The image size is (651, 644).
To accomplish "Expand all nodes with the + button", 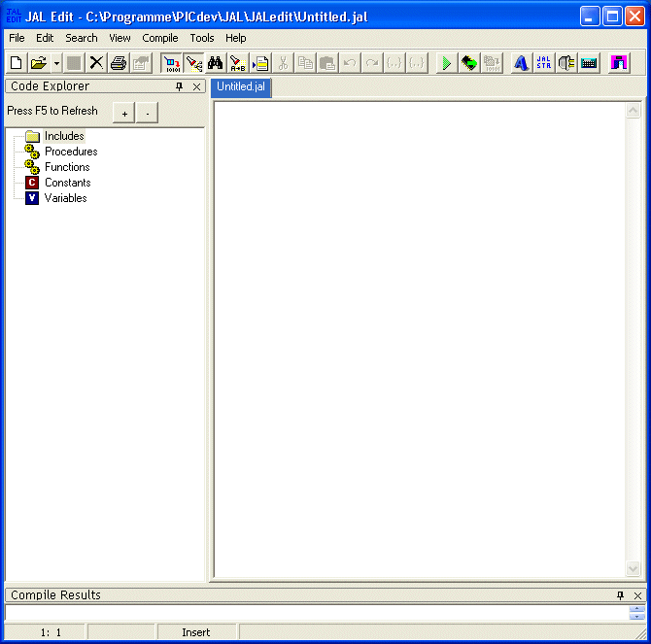I will coord(124,113).
